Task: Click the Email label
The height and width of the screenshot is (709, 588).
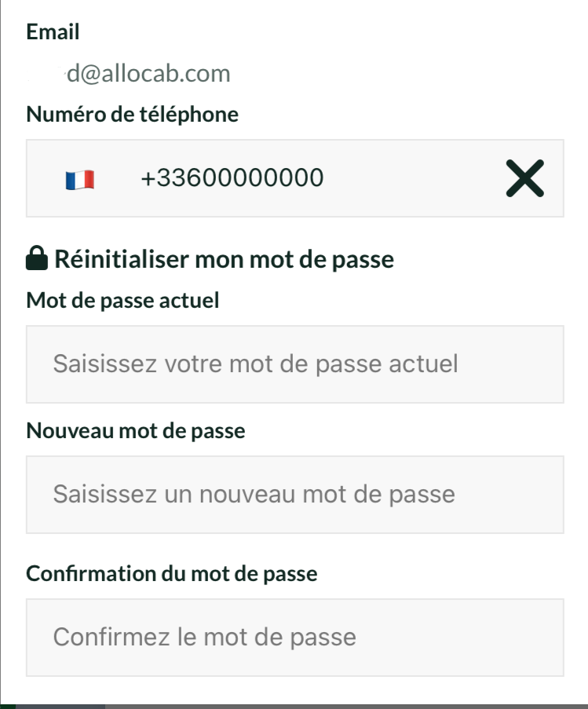Action: pos(53,31)
